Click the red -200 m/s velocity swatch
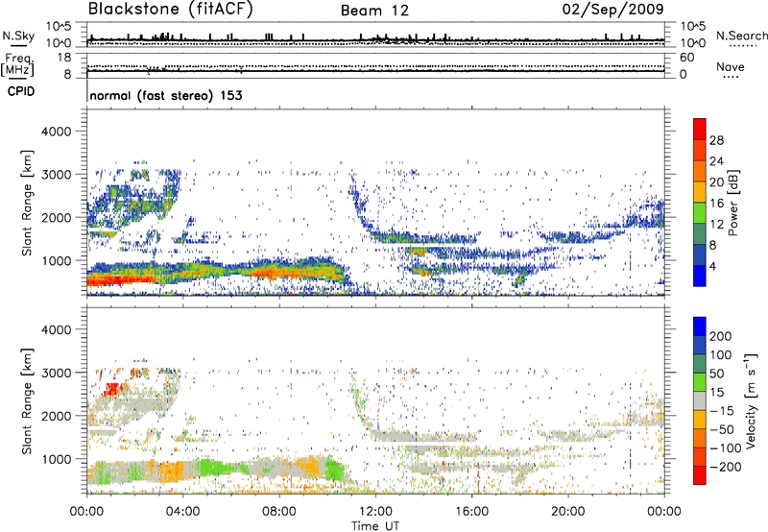768x532 pixels. tap(700, 475)
